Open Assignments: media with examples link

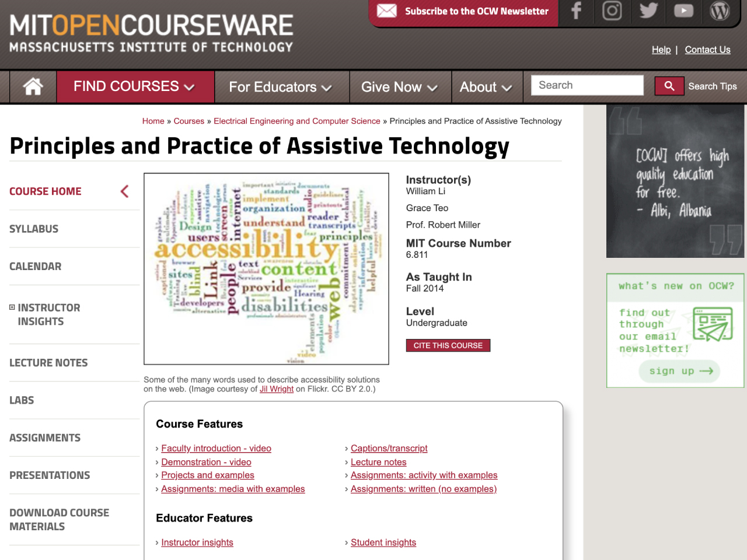(x=233, y=489)
